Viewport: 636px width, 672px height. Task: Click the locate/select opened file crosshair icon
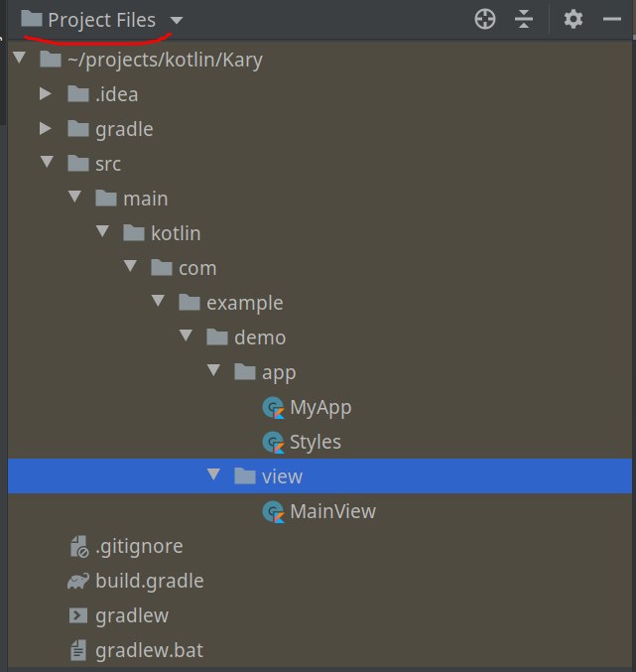coord(485,19)
